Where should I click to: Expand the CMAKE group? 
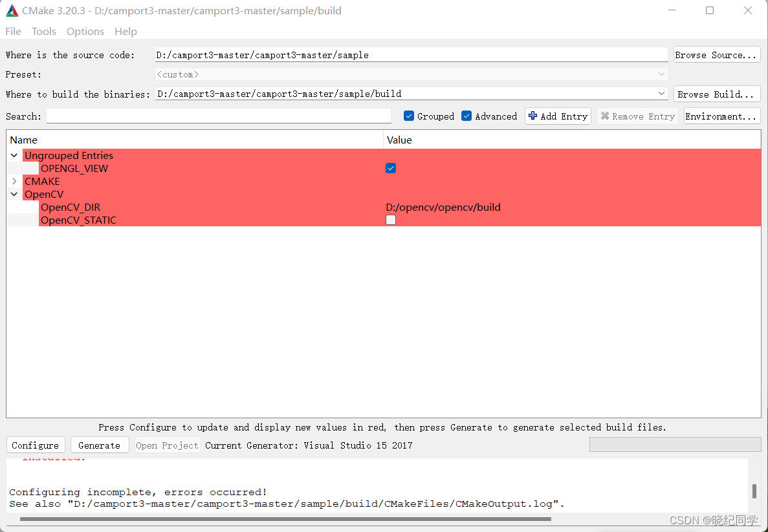[14, 182]
